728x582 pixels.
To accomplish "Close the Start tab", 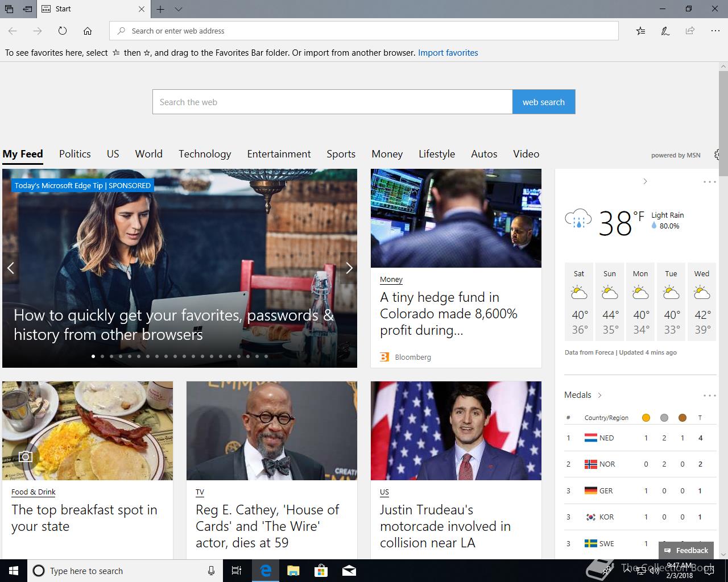I will (x=142, y=9).
